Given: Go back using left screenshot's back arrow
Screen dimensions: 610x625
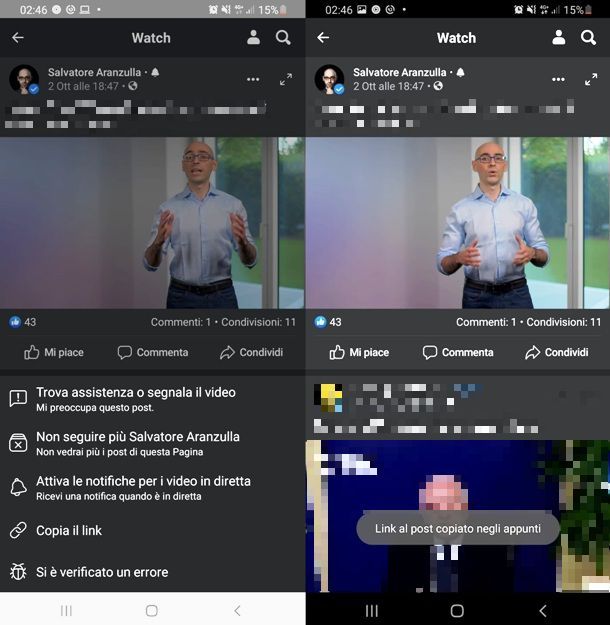Looking at the screenshot, I should pyautogui.click(x=18, y=38).
